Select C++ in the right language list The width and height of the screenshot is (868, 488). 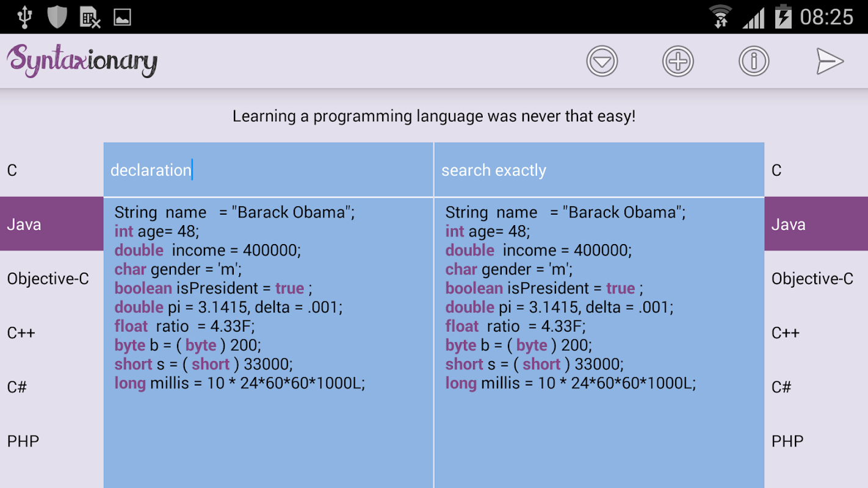[x=816, y=332]
